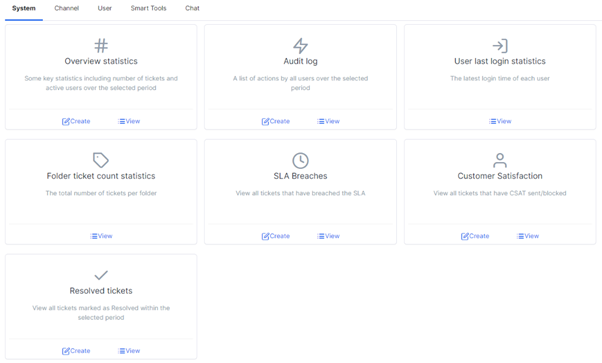The height and width of the screenshot is (363, 602).
Task: Open the System tab
Action: [x=24, y=8]
